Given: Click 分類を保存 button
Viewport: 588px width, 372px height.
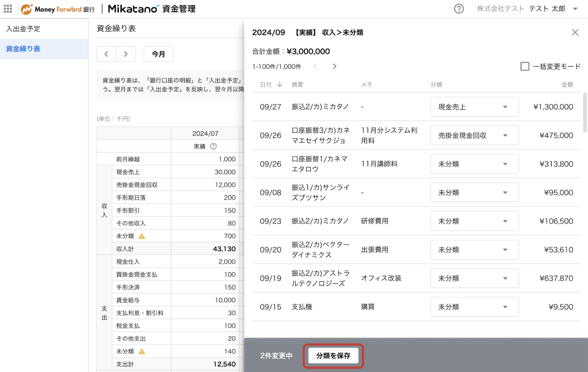Looking at the screenshot, I should 333,356.
